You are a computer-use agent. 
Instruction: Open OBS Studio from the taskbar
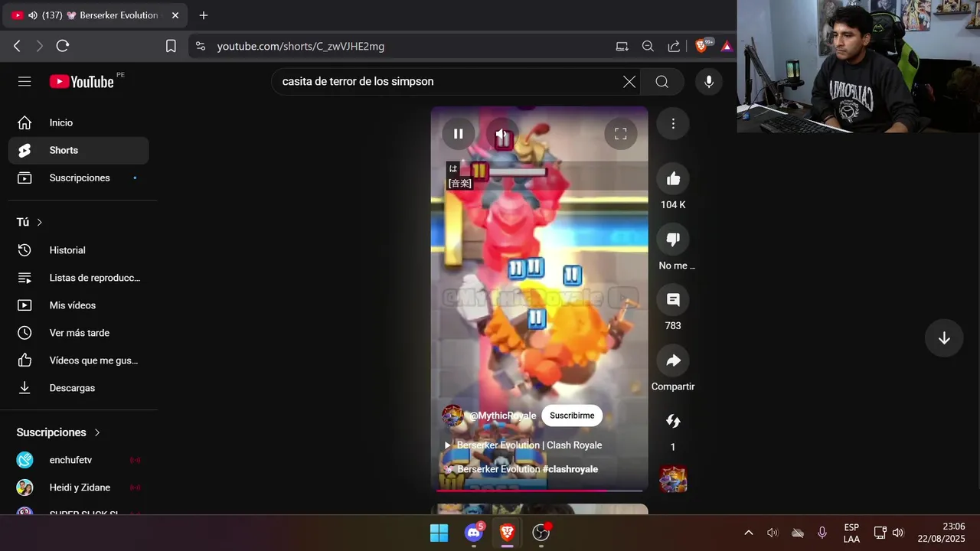point(541,533)
